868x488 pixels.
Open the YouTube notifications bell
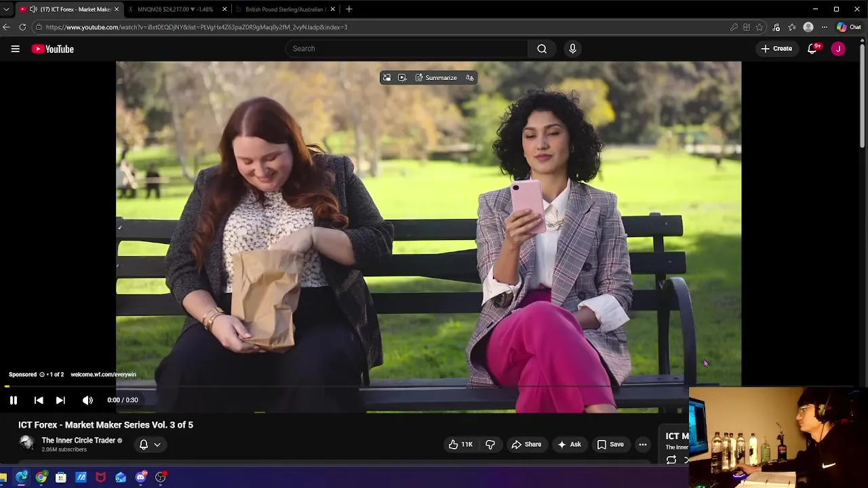click(x=812, y=49)
